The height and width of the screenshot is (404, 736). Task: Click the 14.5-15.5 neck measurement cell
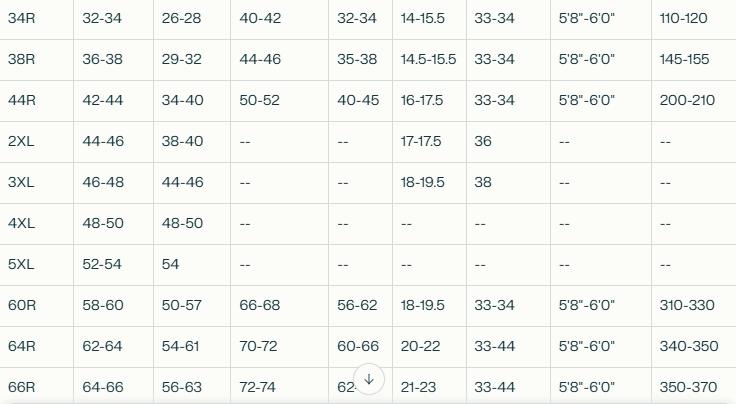(x=429, y=59)
